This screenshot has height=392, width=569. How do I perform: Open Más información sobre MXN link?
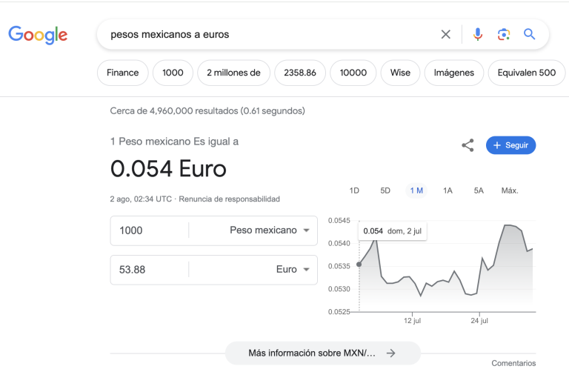(x=322, y=353)
